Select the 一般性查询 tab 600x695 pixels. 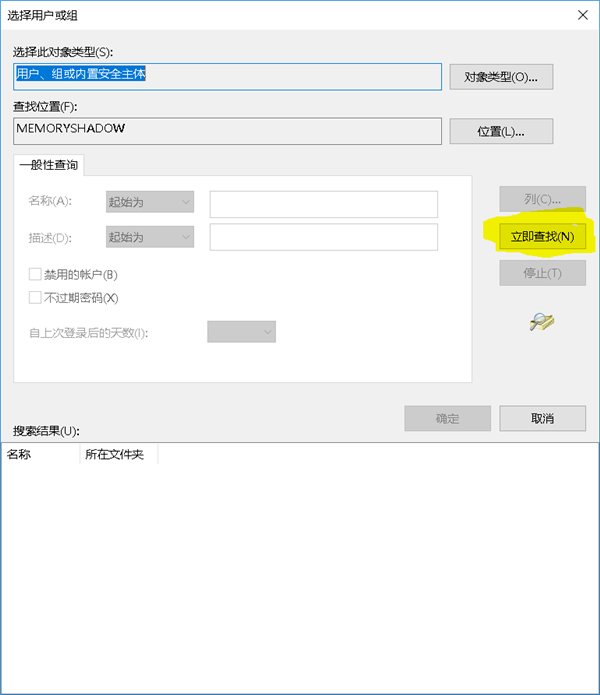pyautogui.click(x=49, y=165)
